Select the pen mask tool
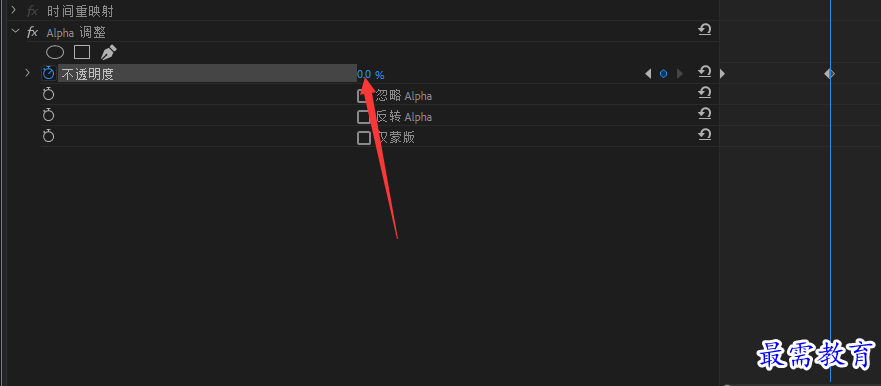 (108, 52)
